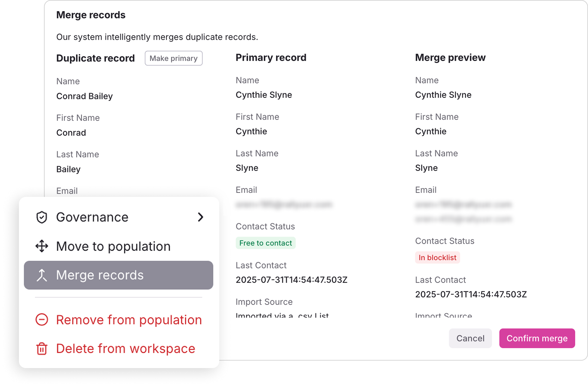The height and width of the screenshot is (387, 588).
Task: Click the Duplicate record heading
Action: (95, 58)
